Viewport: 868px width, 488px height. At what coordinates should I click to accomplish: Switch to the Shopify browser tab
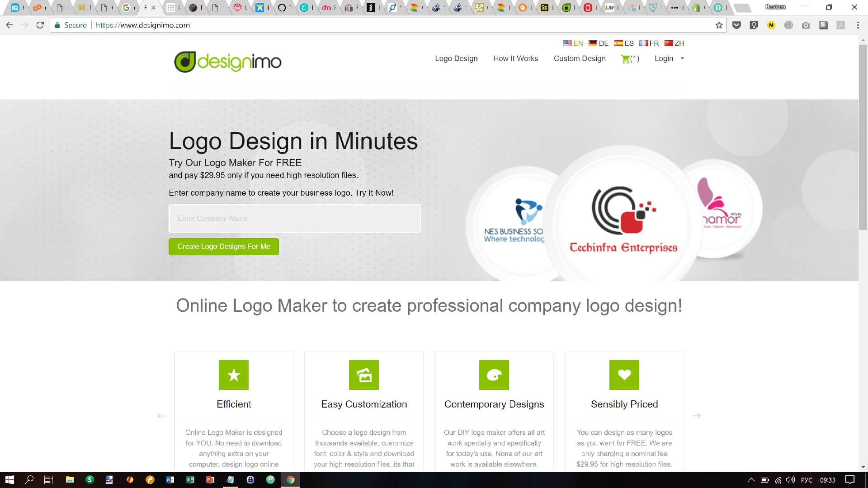(x=698, y=8)
